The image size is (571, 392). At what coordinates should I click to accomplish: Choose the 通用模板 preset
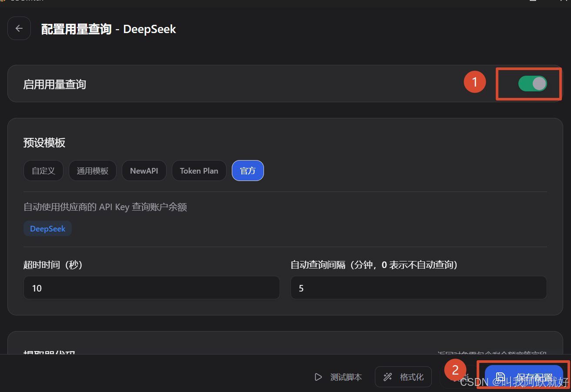93,171
